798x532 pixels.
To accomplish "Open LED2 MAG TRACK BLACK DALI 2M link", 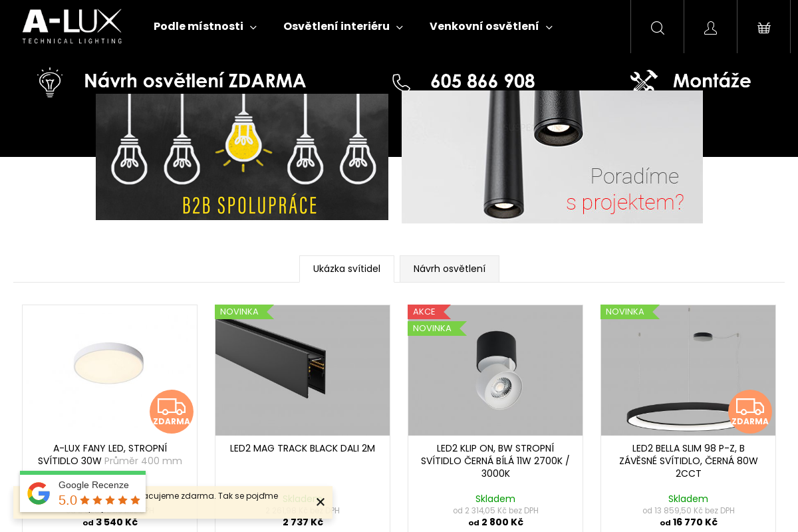I will pyautogui.click(x=303, y=448).
